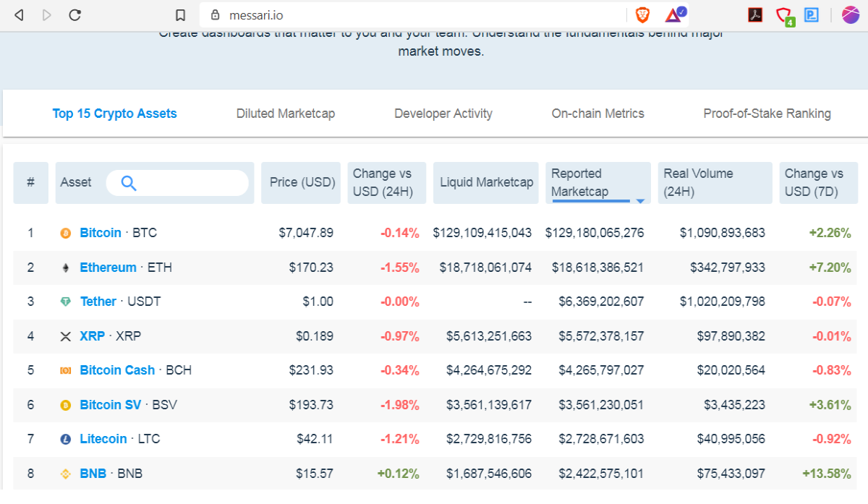Click the PDF extension icon in toolbar
Screen dimensions: 868x504
tap(755, 14)
